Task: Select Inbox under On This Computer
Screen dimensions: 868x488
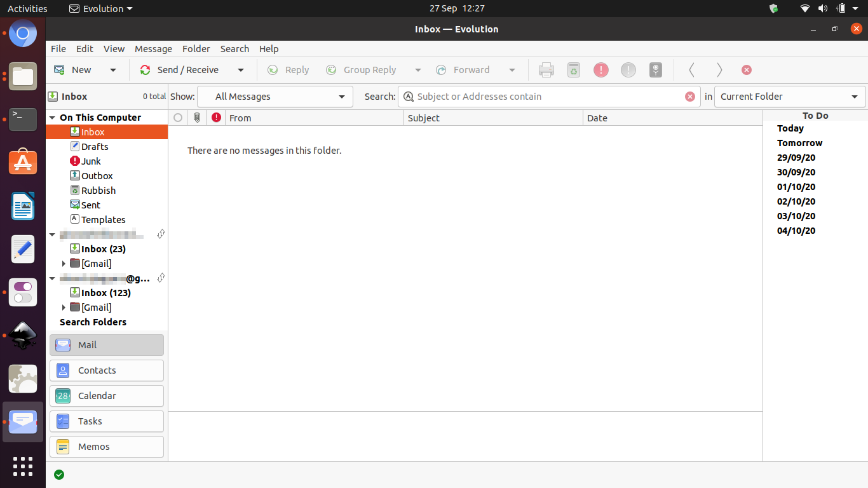Action: (107, 132)
